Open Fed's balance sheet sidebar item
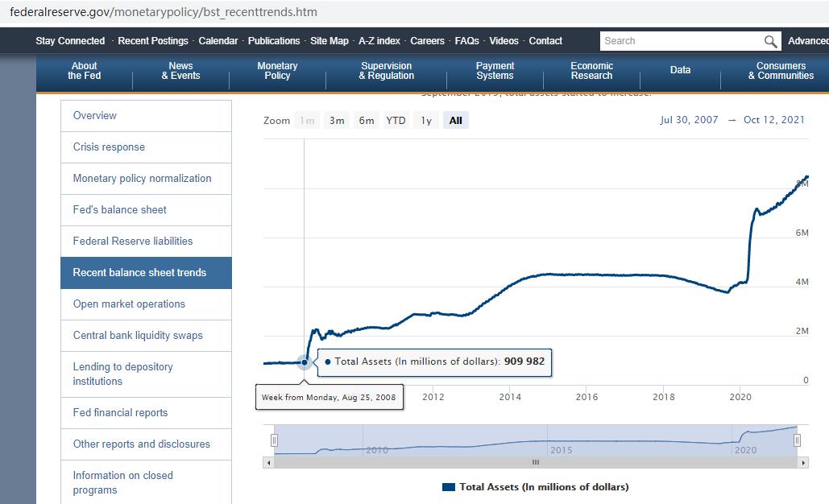This screenshot has width=829, height=504. pos(119,209)
